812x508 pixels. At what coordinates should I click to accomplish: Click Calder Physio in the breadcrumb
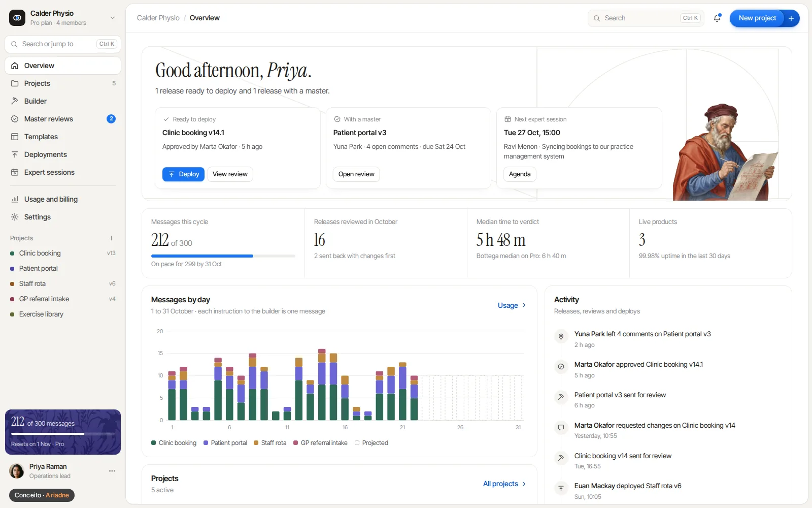tap(158, 18)
